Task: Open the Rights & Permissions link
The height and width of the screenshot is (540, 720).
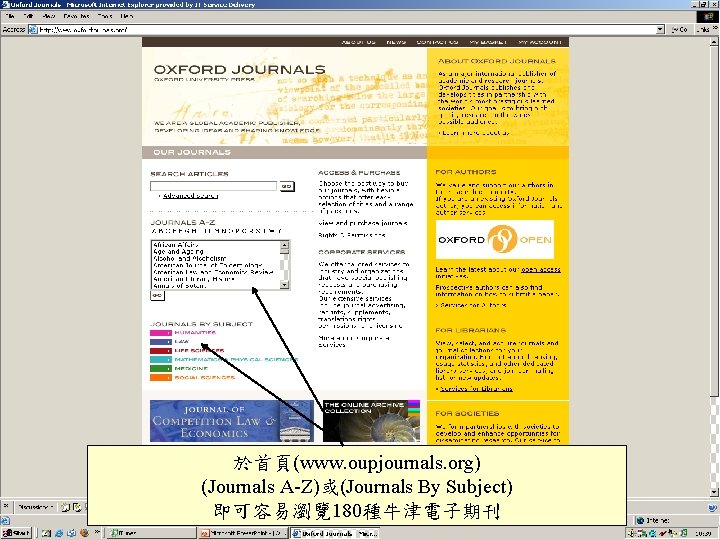Action: (352, 235)
